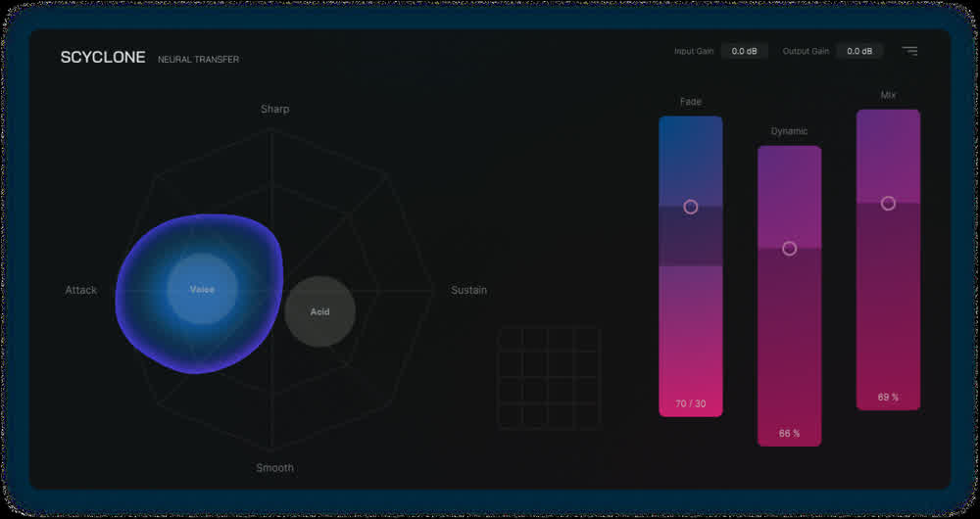This screenshot has height=519, width=980.
Task: Click the Sharp axis label
Action: coord(275,110)
